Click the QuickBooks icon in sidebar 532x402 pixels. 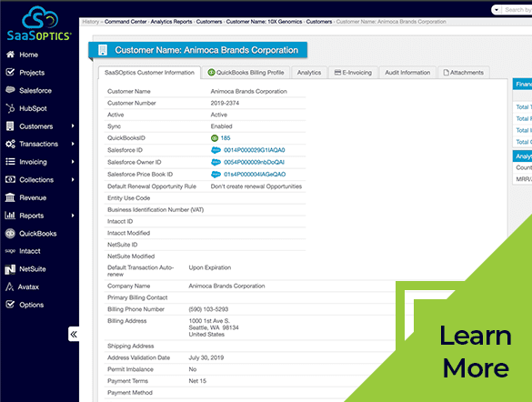[11, 234]
